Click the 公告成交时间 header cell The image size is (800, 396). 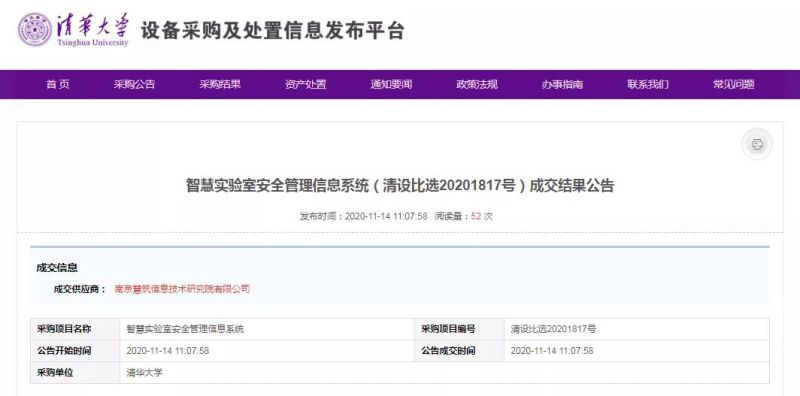coord(460,351)
